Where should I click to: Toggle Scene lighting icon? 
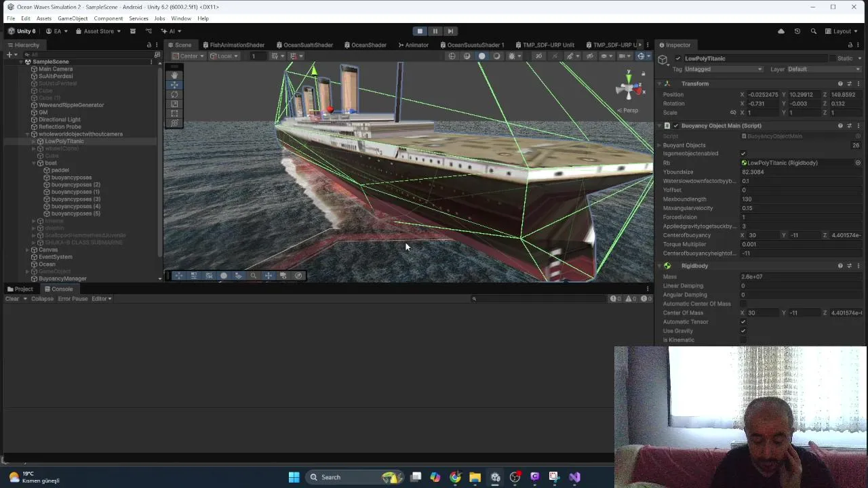[497, 56]
